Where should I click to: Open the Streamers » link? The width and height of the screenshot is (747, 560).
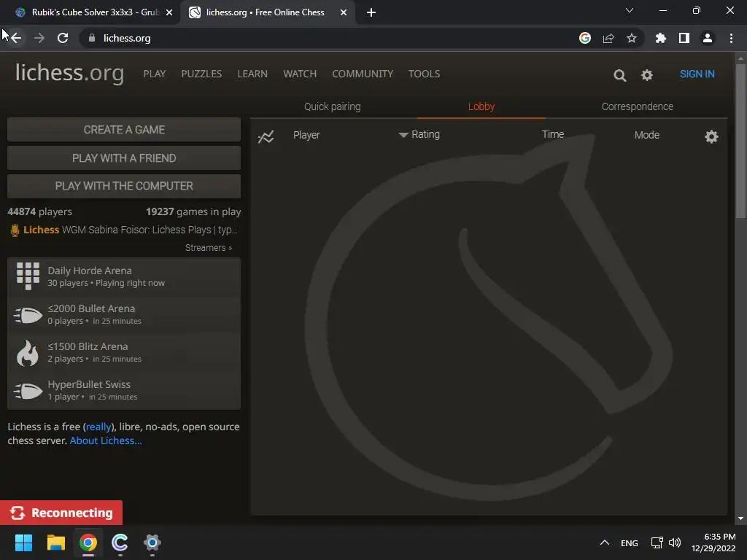click(209, 248)
